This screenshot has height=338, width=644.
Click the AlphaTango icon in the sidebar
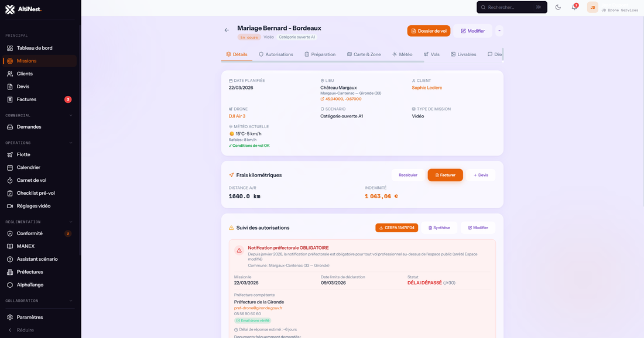10,285
